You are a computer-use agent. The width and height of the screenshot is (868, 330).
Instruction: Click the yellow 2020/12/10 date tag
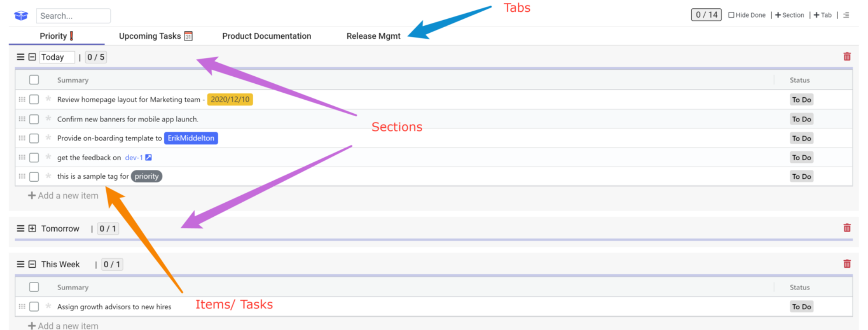230,99
